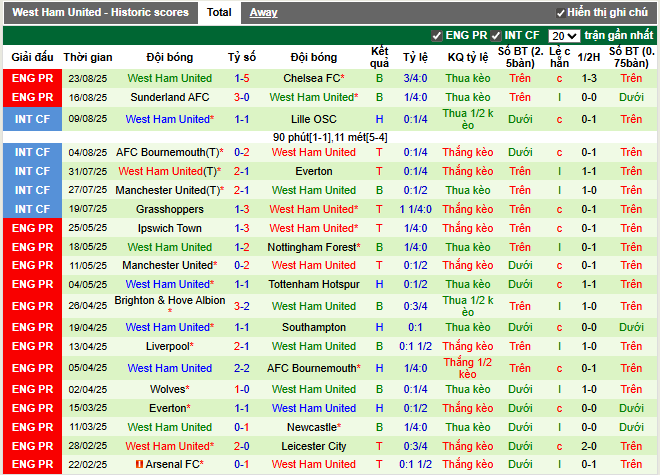Click the West Ham United - Historic scores title
The height and width of the screenshot is (475, 660).
point(100,12)
